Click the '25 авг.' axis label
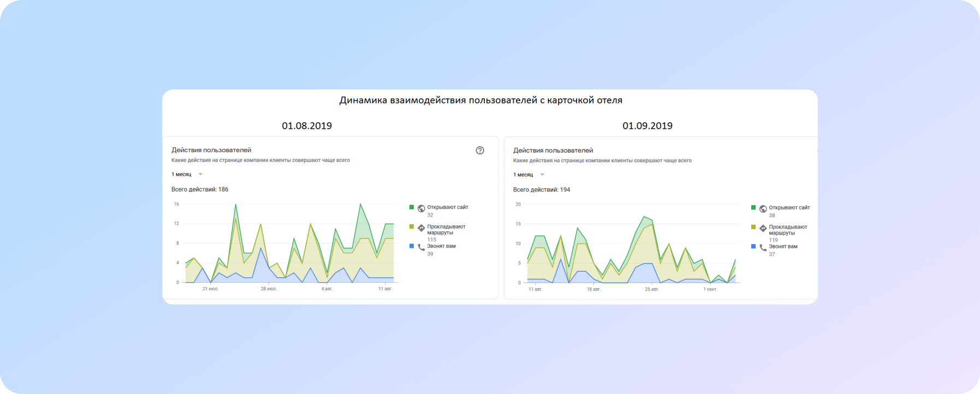980x394 pixels. click(x=652, y=289)
